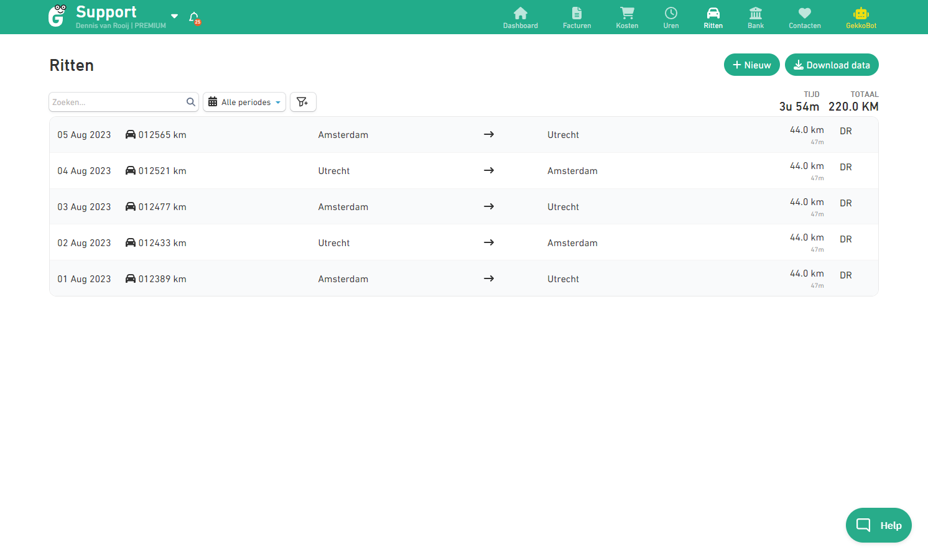Select odometer value 012521 km
Viewport: 928px width, 560px height.
[x=162, y=171]
